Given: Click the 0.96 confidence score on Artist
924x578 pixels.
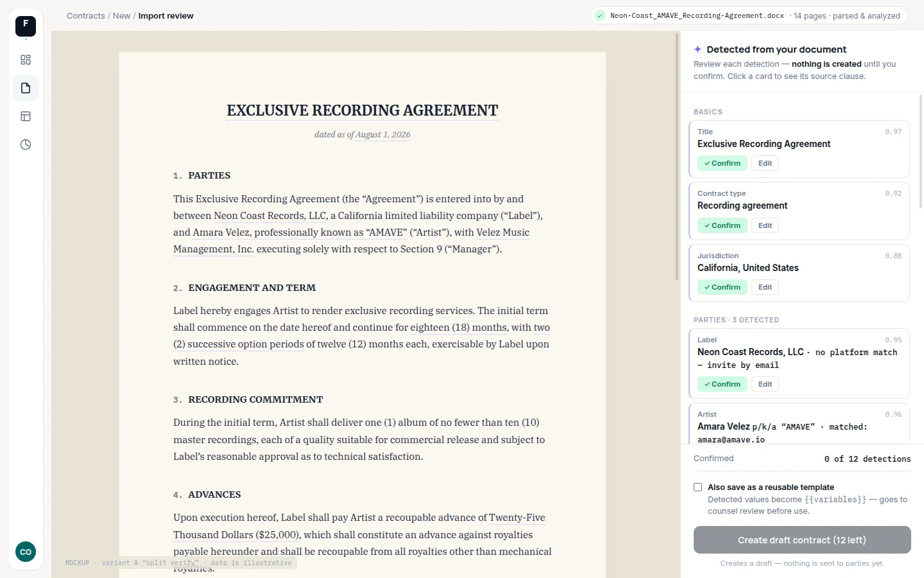Looking at the screenshot, I should tap(893, 414).
